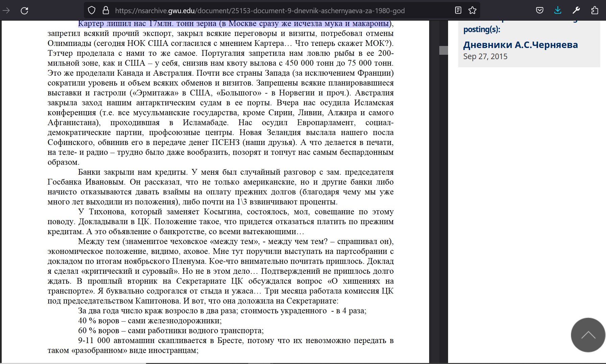This screenshot has height=364, width=606.
Task: Click the text 'Банки закрыли нам кредиты.'
Action: click(x=133, y=172)
